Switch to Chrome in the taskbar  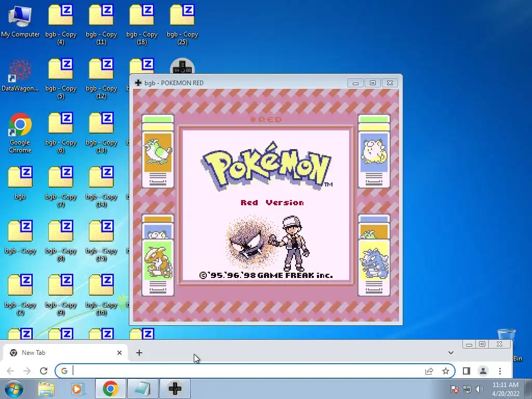point(110,389)
